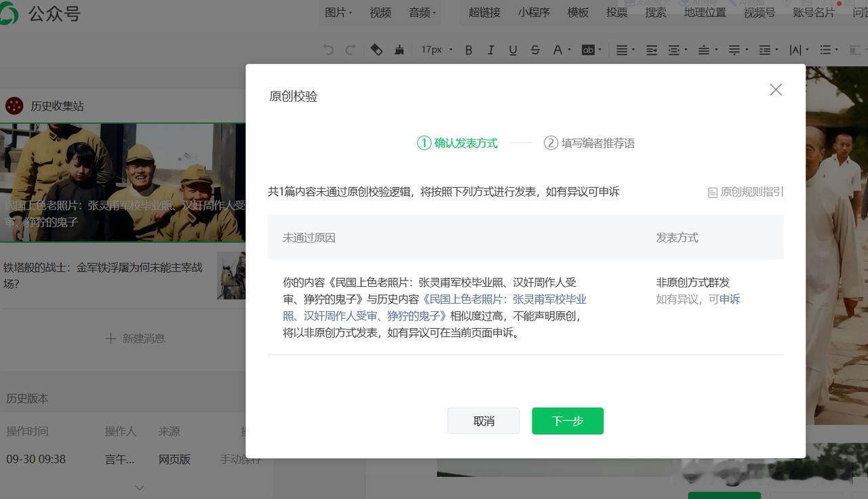This screenshot has height=499, width=868.
Task: Open the 申诉 appeal link
Action: pos(730,299)
